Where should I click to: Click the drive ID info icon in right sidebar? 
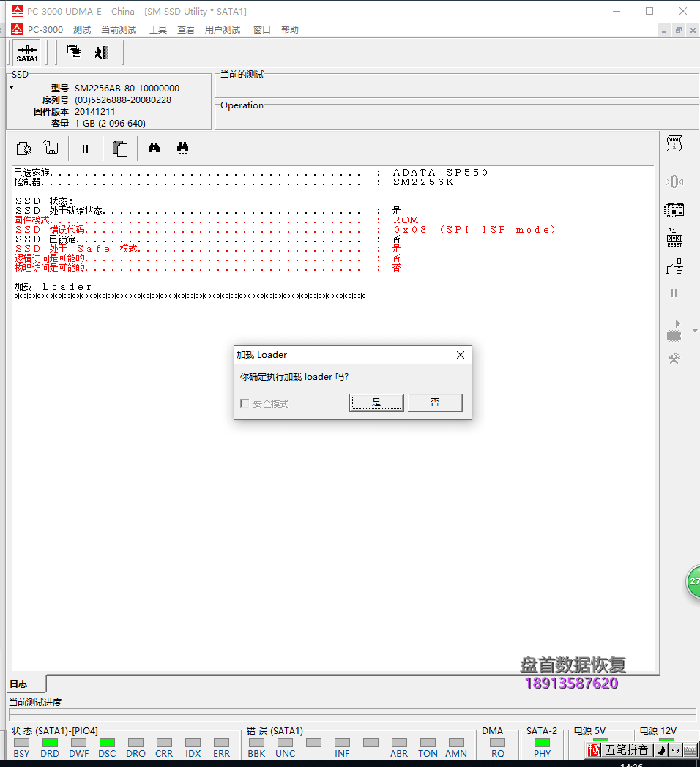click(x=674, y=143)
